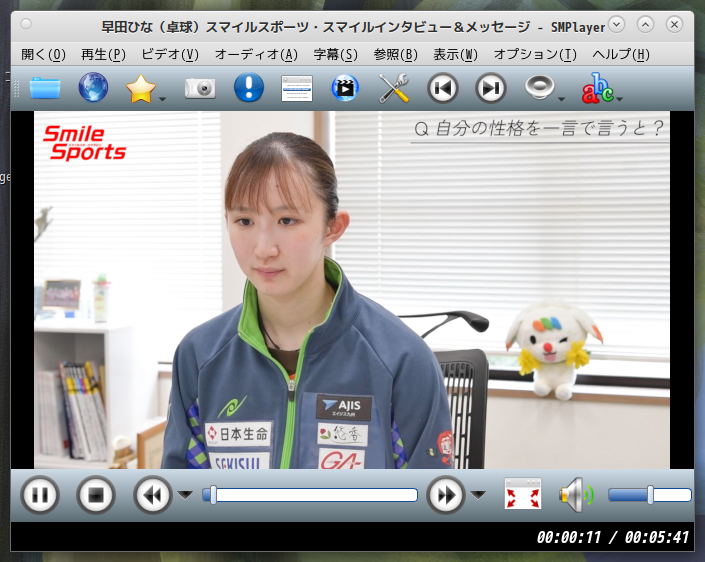Open the 字幕(S) menu
The height and width of the screenshot is (562, 705).
[x=335, y=54]
